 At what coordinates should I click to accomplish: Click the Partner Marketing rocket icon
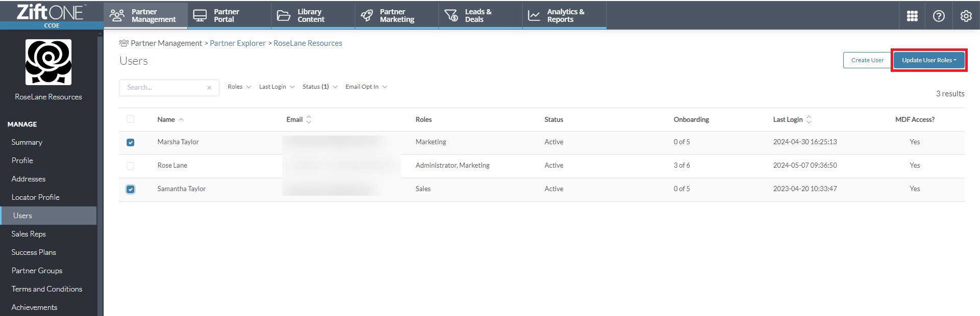pyautogui.click(x=366, y=15)
